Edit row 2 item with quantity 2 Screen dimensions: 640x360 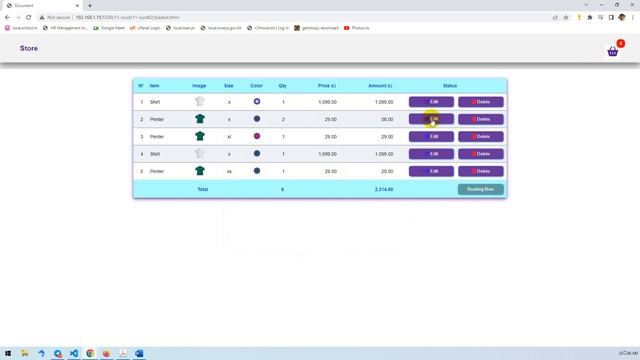[431, 119]
